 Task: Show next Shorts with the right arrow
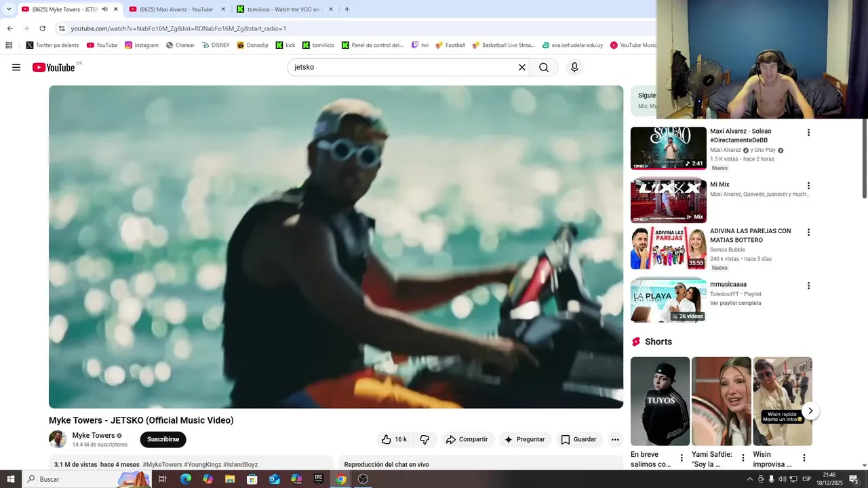pos(810,411)
